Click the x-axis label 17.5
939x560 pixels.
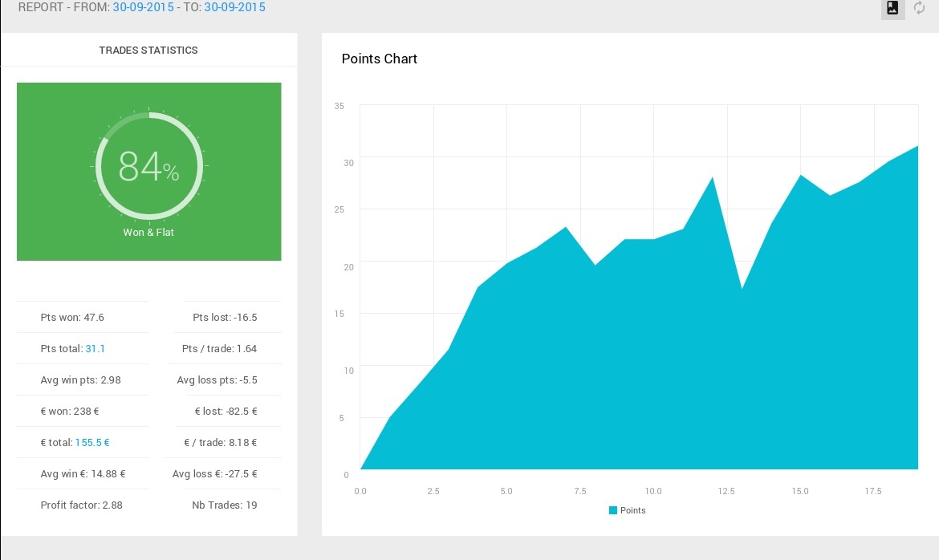(873, 491)
